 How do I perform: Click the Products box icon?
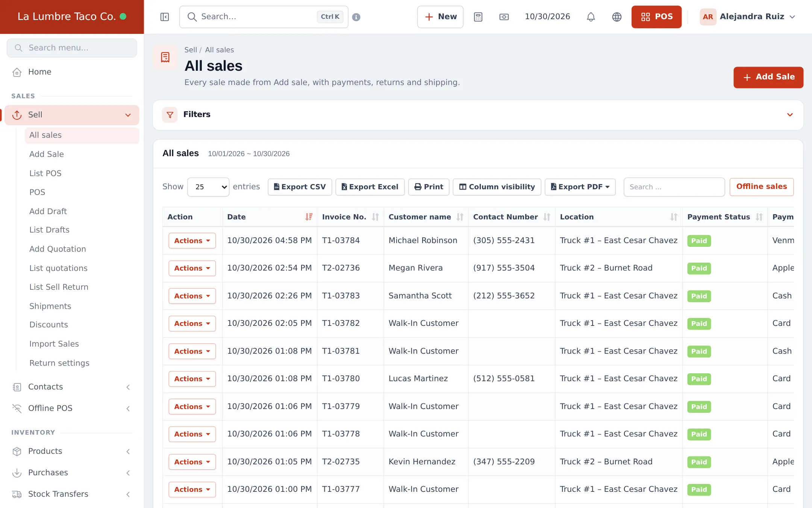coord(17,451)
